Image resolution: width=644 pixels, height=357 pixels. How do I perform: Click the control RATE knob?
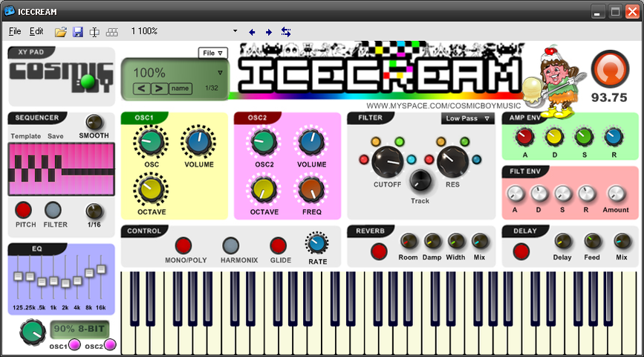316,243
